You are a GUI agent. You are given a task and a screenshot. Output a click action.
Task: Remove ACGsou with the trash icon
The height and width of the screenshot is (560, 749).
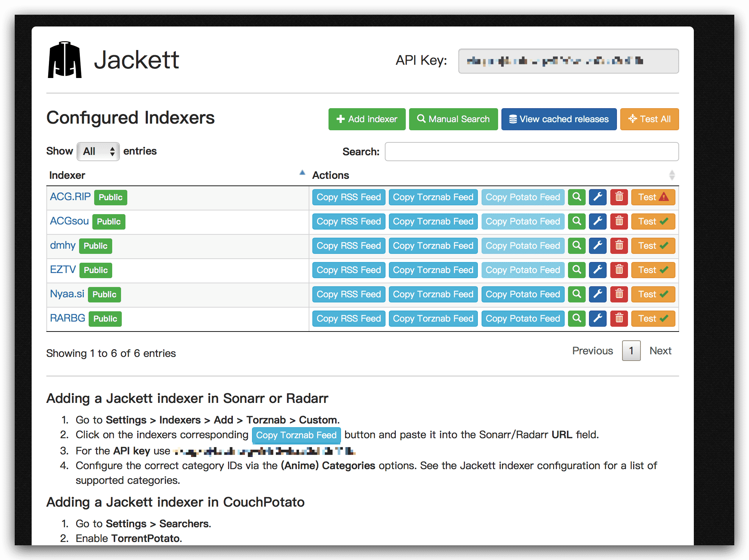click(x=619, y=221)
